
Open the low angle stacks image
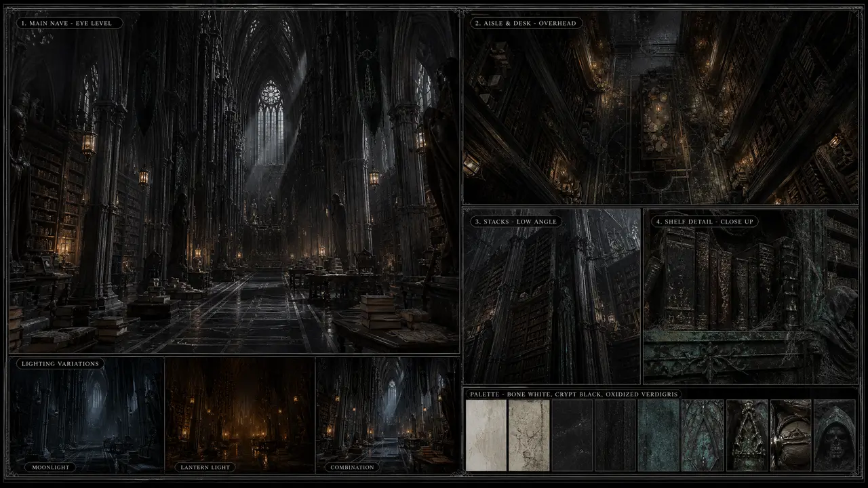tap(551, 296)
